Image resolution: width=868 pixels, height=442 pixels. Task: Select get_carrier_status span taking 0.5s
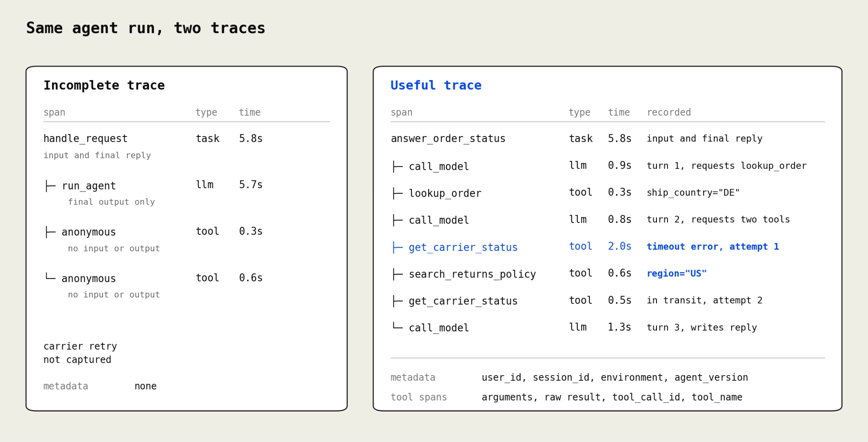463,301
